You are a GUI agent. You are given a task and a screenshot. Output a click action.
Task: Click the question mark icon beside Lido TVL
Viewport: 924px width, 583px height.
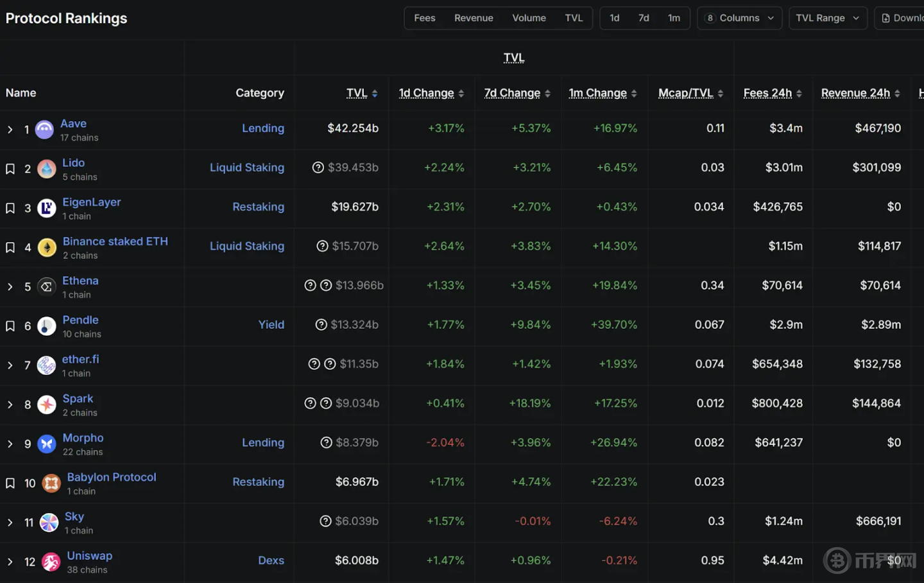tap(318, 168)
